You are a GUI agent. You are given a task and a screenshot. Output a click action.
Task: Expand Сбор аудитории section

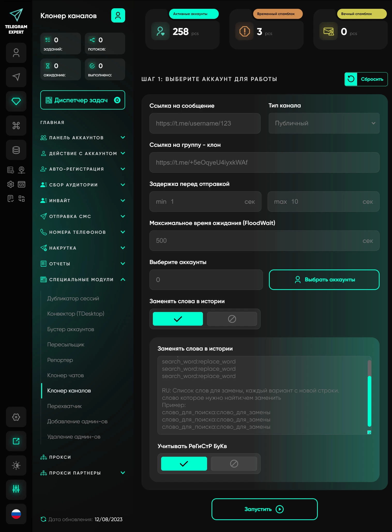(x=83, y=185)
